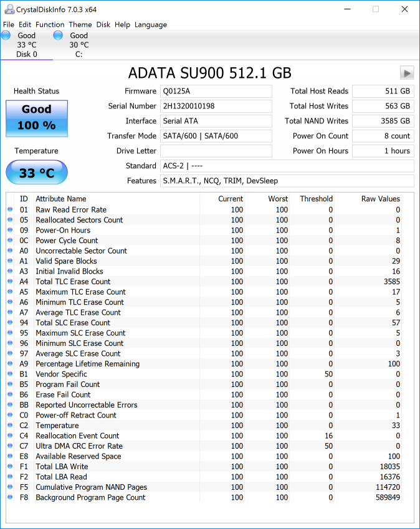Click status dot for Percentage Lifetime Remaining

pyautogui.click(x=10, y=364)
